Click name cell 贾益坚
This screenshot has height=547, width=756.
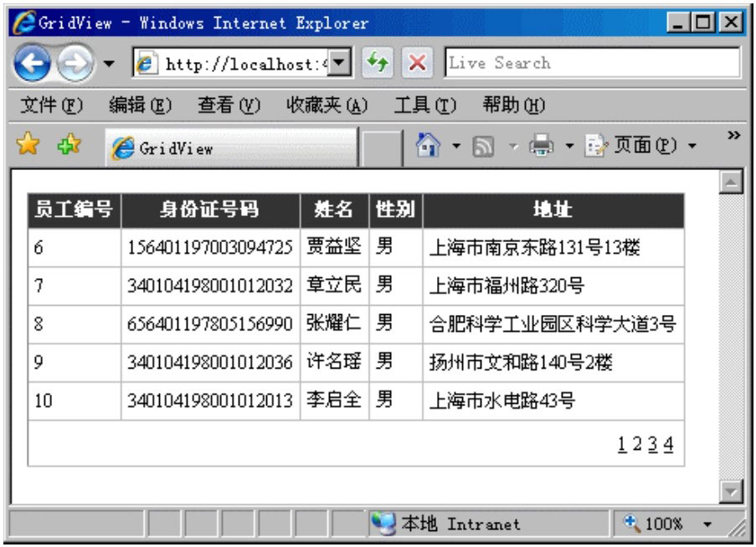click(334, 246)
